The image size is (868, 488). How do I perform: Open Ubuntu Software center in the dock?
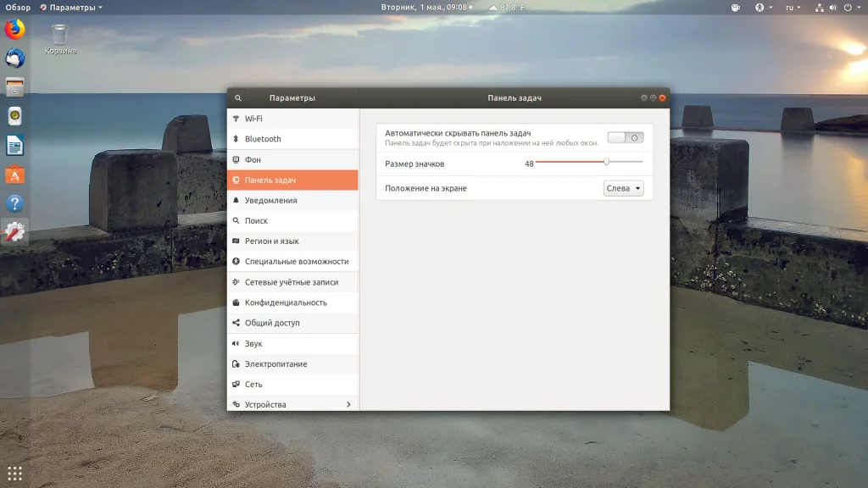coord(15,175)
